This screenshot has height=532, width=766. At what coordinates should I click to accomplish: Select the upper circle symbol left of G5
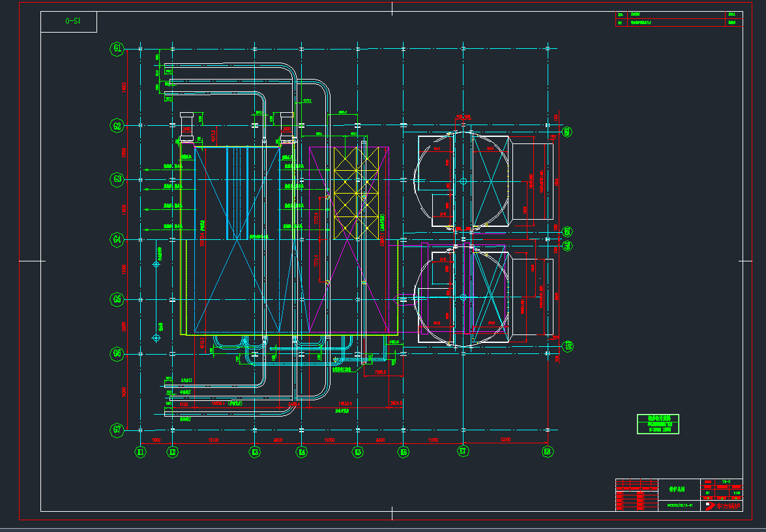156,264
